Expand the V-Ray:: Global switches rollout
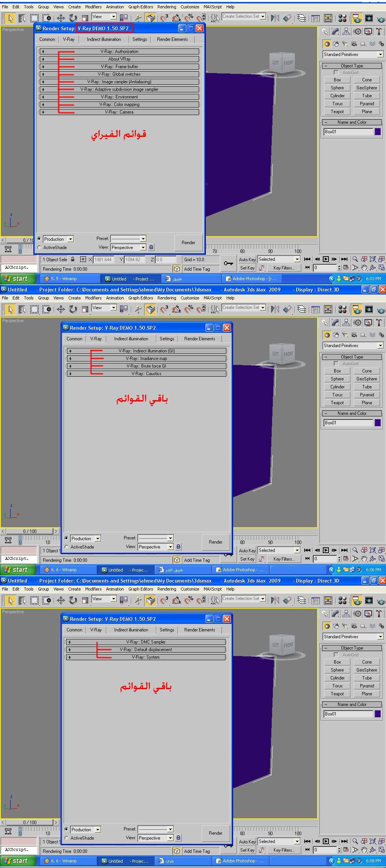The width and height of the screenshot is (386, 868). 119,74
